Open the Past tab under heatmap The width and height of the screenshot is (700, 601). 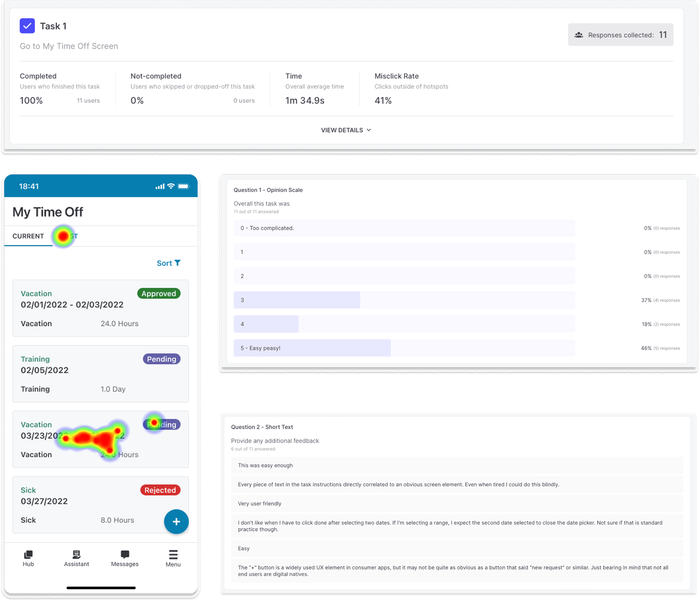(x=68, y=236)
